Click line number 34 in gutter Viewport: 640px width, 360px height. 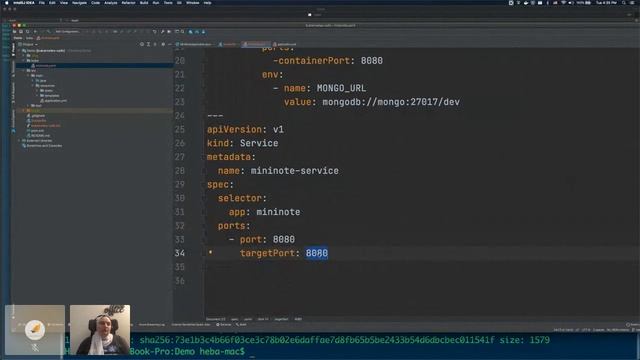click(180, 253)
